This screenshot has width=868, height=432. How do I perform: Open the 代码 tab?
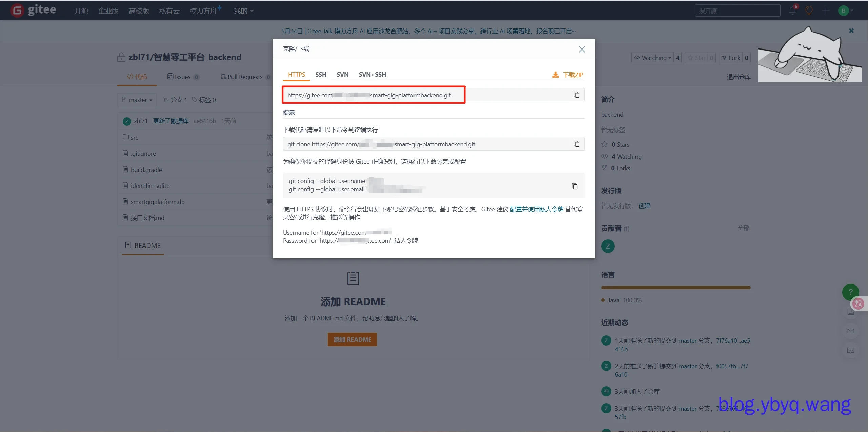click(137, 77)
